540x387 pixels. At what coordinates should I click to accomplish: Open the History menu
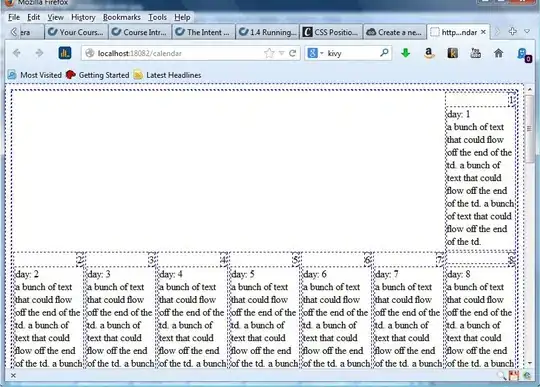(x=83, y=17)
